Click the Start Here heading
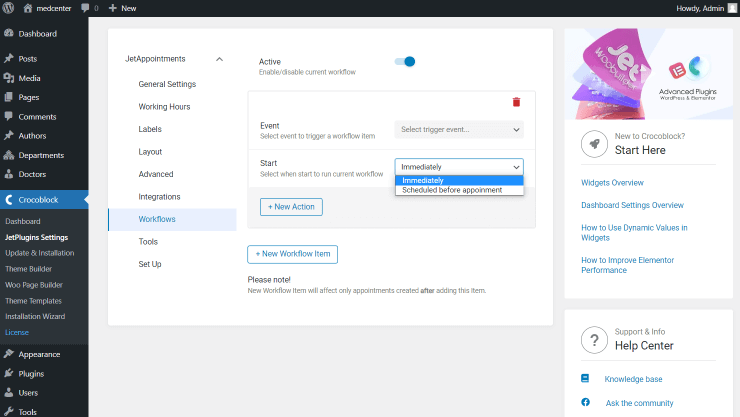Screen dimensions: 740x417 pyautogui.click(x=640, y=150)
